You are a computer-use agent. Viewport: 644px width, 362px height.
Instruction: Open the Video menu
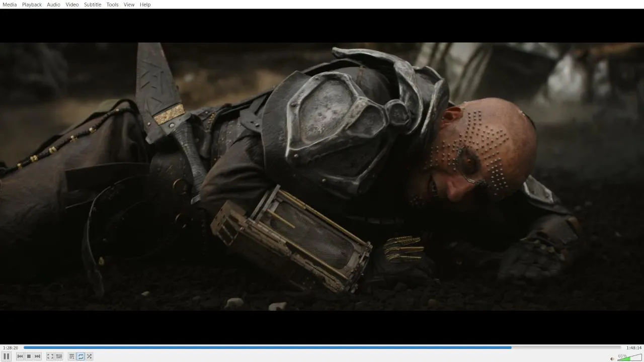[x=72, y=5]
